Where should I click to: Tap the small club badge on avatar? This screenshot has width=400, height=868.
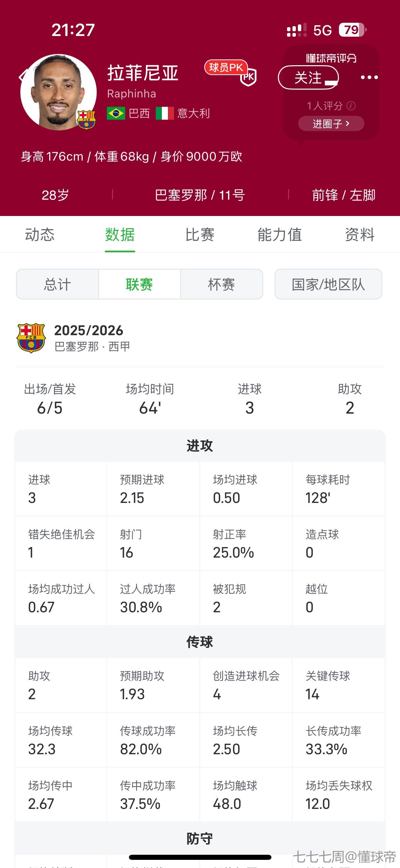[x=86, y=120]
